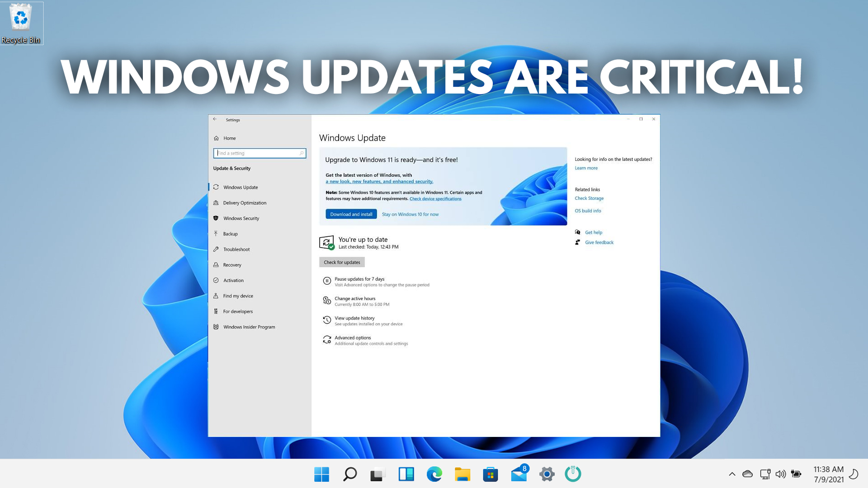The width and height of the screenshot is (868, 488).
Task: Click the Windows Start button
Action: click(x=321, y=474)
